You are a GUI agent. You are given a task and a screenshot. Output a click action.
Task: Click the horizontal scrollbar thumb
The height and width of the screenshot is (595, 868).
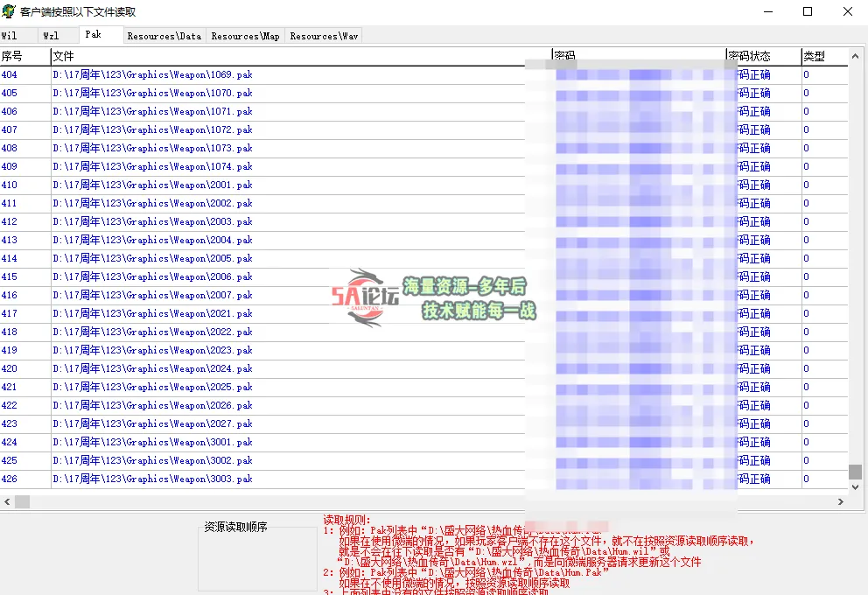coord(22,502)
